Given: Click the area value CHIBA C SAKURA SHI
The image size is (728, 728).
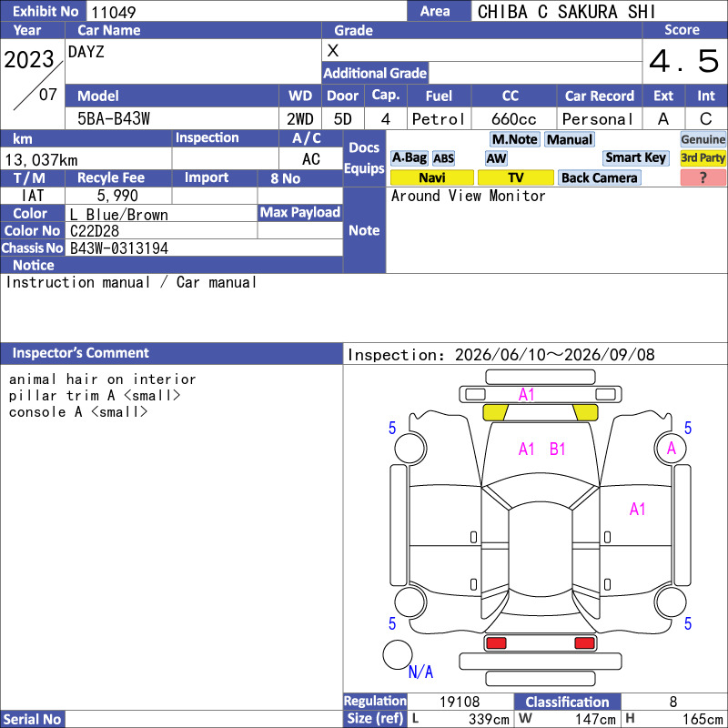Looking at the screenshot, I should tap(566, 12).
